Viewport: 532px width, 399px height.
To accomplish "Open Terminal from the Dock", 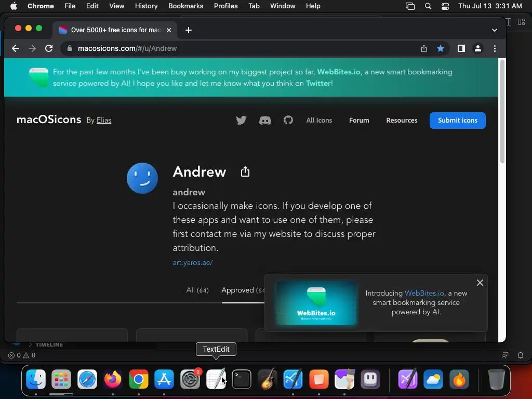I will pos(242,379).
